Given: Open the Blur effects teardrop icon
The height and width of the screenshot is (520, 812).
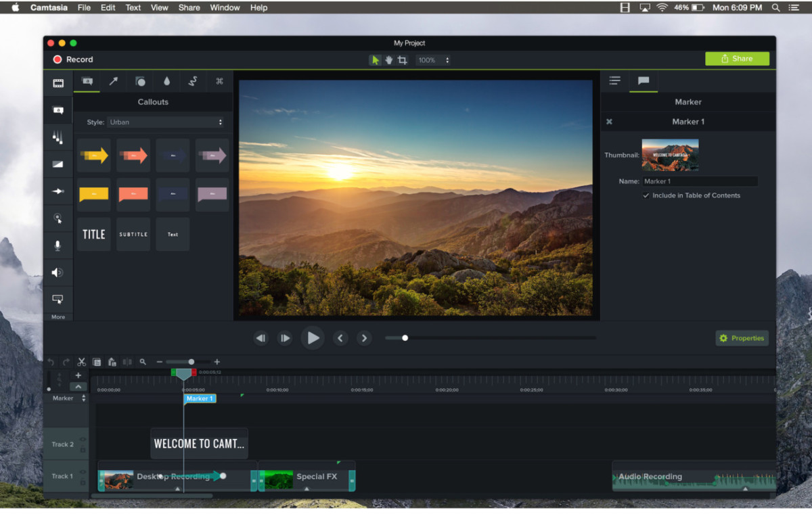Looking at the screenshot, I should (x=166, y=81).
